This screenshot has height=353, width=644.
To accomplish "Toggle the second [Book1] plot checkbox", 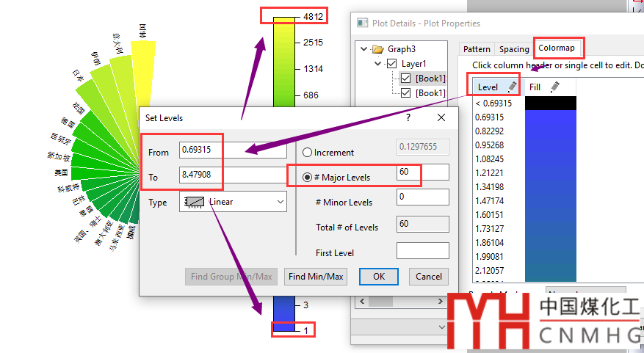I will pyautogui.click(x=406, y=92).
